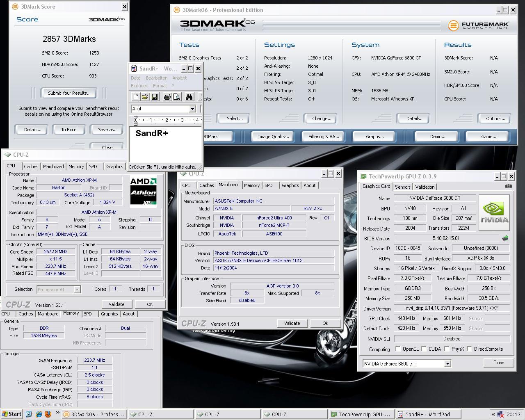Click inside the WordPad text area

click(x=166, y=144)
